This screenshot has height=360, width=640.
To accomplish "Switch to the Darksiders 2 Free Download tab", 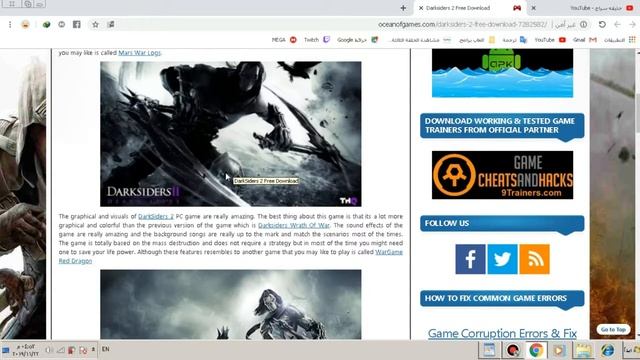I will click(x=469, y=8).
